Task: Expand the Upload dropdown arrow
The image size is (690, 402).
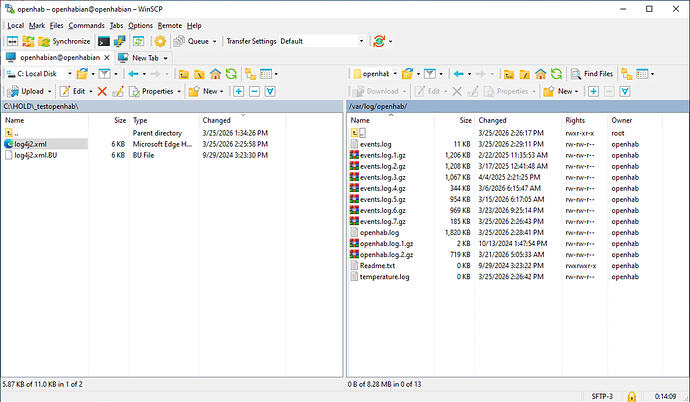Action: pyautogui.click(x=50, y=91)
